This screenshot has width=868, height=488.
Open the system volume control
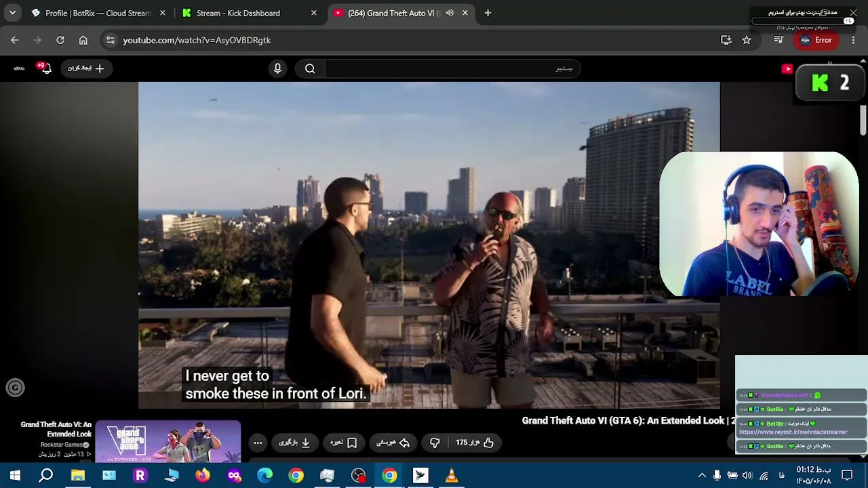747,476
